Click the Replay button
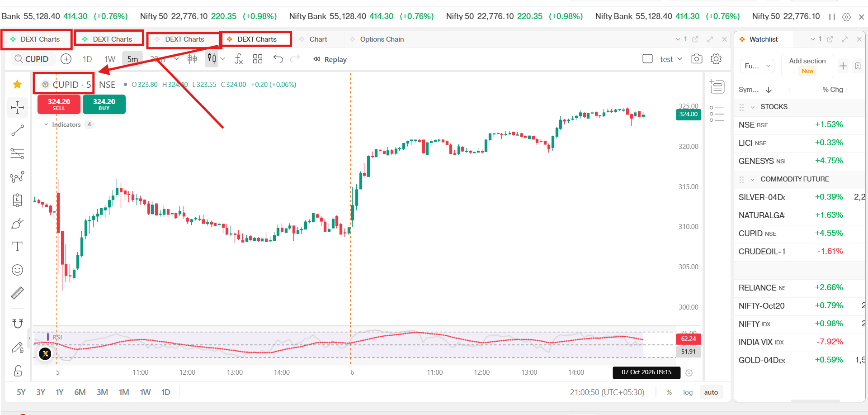868x415 pixels. [x=330, y=59]
